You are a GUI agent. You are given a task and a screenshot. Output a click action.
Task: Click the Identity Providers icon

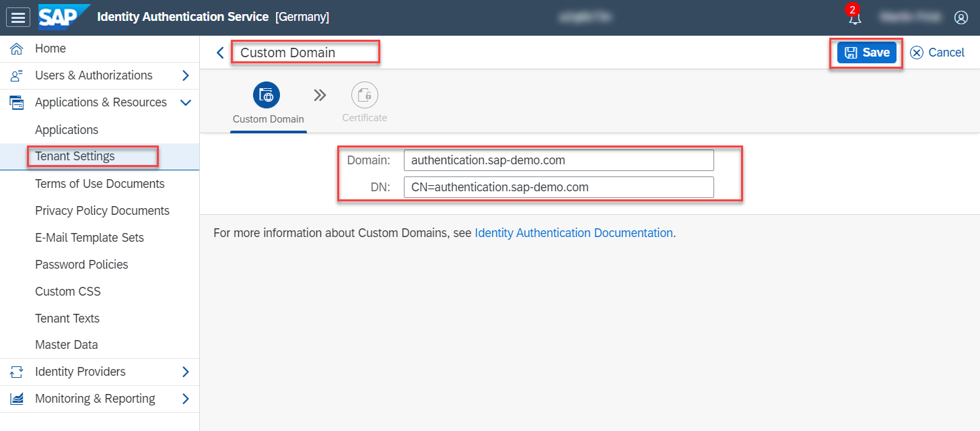pyautogui.click(x=17, y=372)
